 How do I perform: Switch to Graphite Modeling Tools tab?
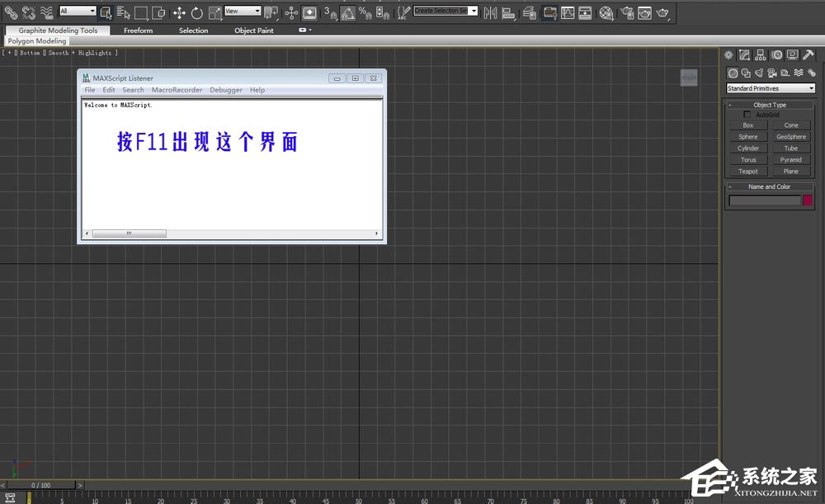[x=58, y=31]
